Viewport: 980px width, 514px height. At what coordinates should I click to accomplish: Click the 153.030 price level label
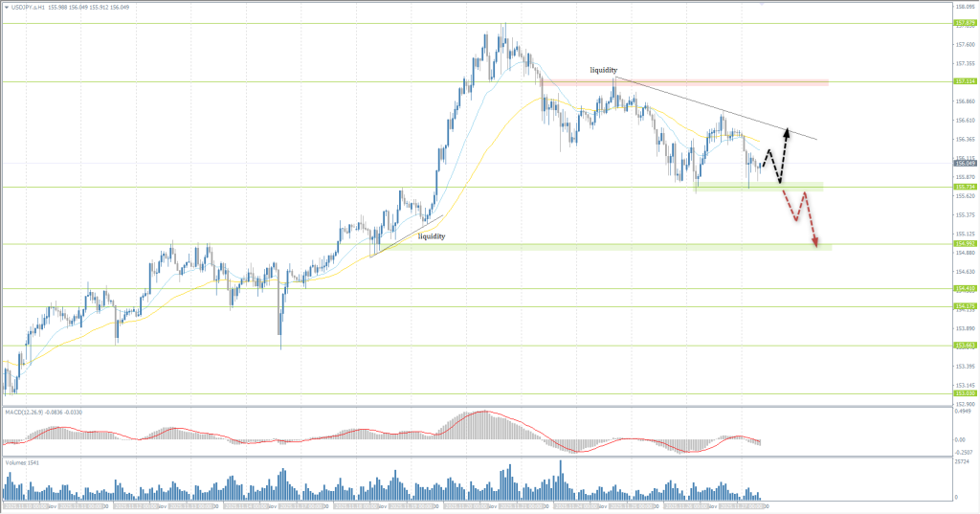965,393
